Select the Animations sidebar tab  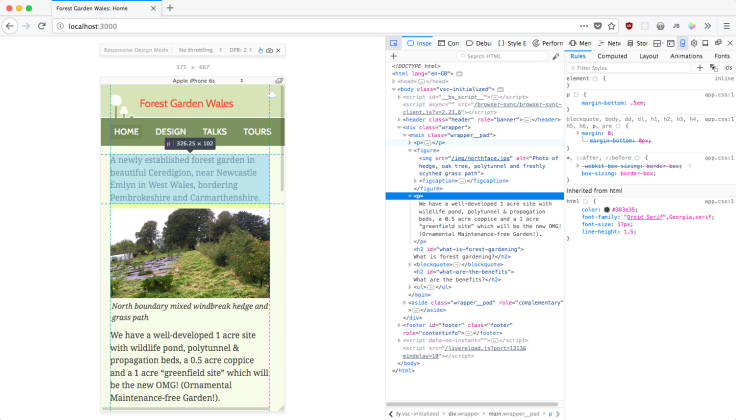(686, 56)
